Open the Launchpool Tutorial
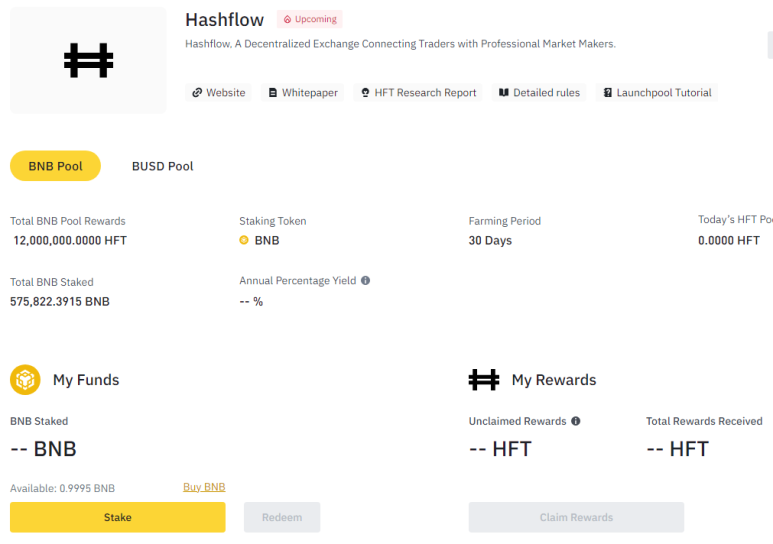 (x=657, y=92)
